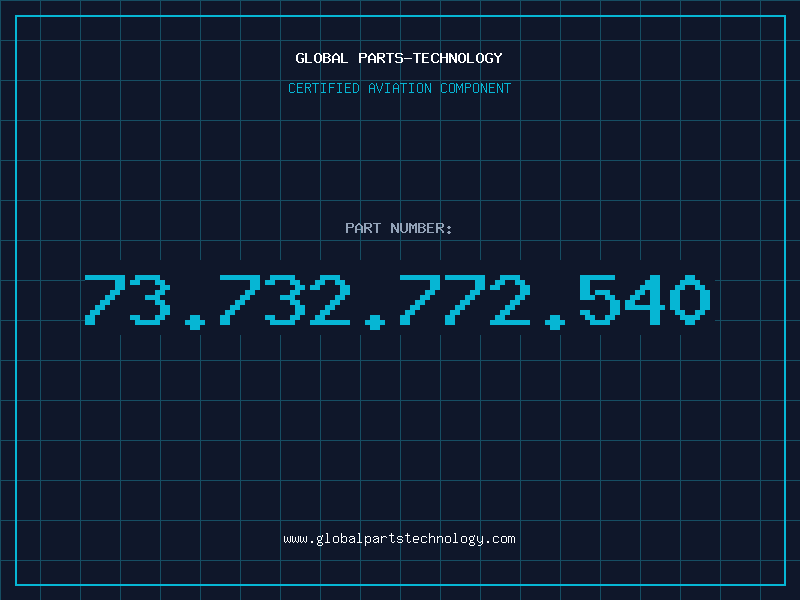Click the GLOBAL PARTS-TECHNOLOGY heading

(x=399, y=58)
